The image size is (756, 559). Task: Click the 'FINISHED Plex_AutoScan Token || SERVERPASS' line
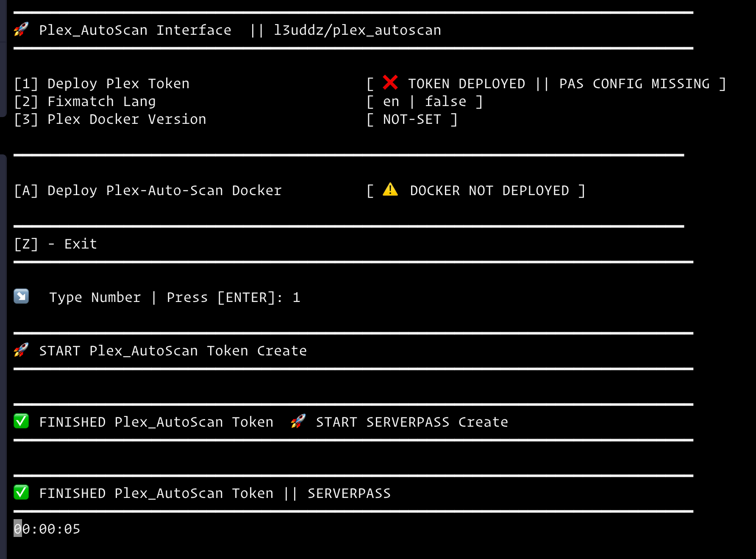[x=215, y=493]
